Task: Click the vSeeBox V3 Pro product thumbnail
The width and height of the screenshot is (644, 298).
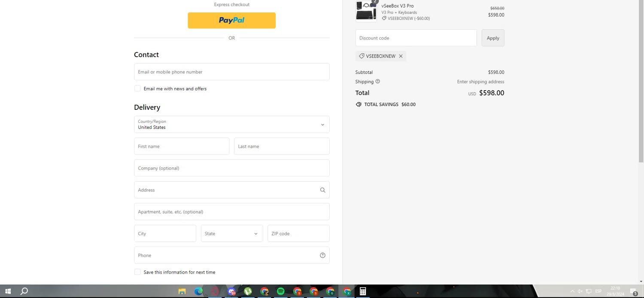Action: [x=366, y=11]
